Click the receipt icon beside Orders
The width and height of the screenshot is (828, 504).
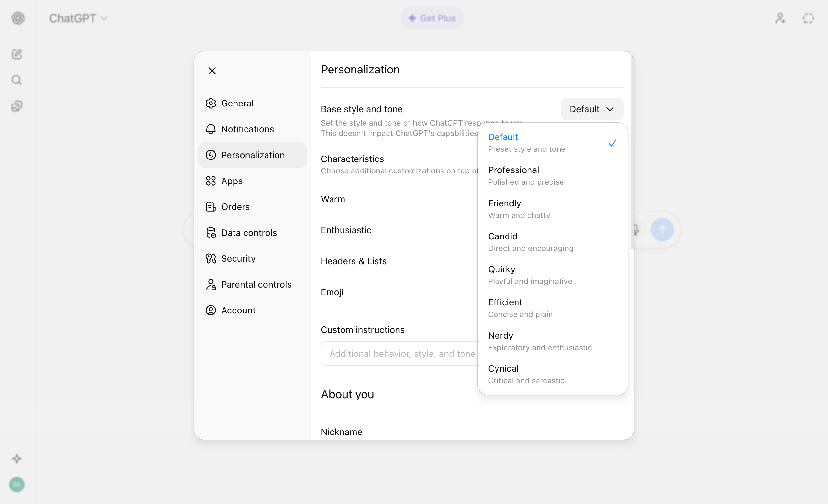pos(211,207)
